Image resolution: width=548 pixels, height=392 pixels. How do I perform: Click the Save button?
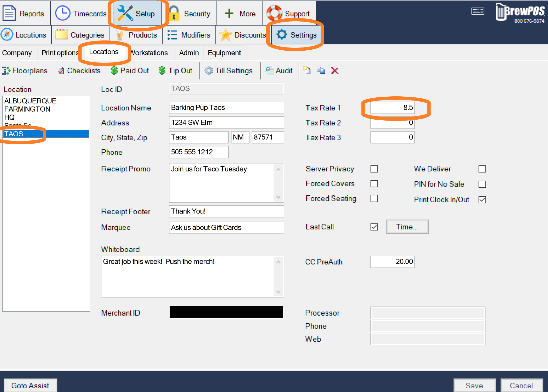click(x=474, y=385)
